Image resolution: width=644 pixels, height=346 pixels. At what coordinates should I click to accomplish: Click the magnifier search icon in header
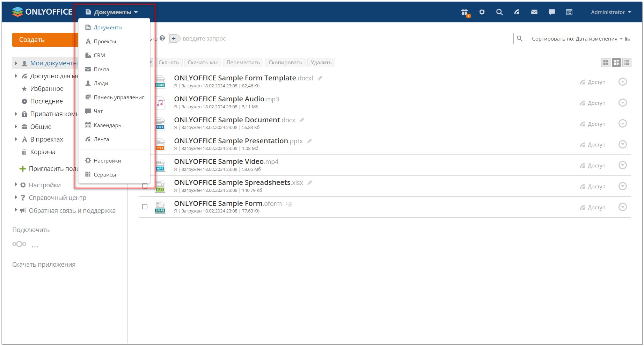499,12
